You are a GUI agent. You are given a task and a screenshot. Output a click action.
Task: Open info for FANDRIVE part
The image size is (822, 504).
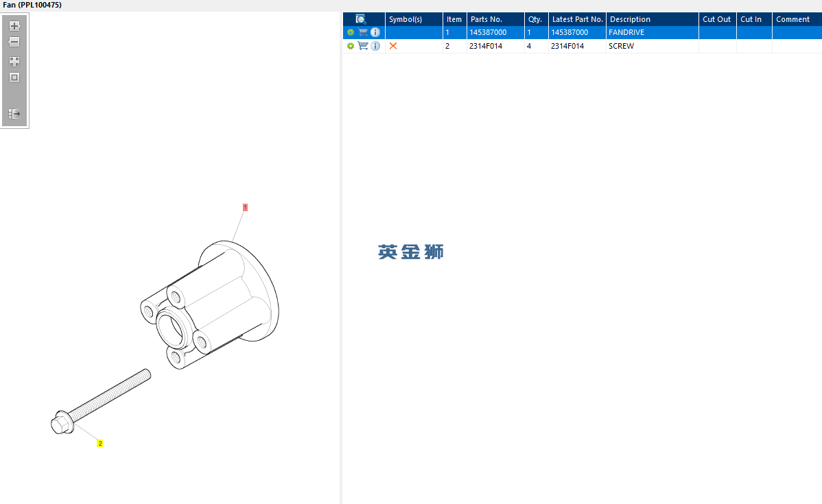click(x=375, y=32)
